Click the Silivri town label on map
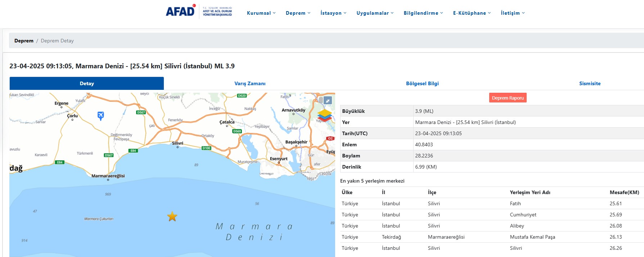This screenshot has width=644, height=257. (x=177, y=143)
